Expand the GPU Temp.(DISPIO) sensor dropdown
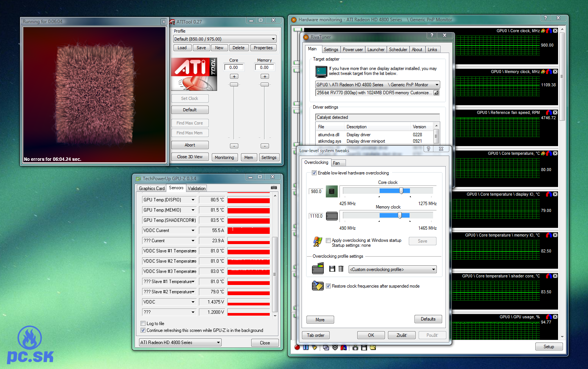This screenshot has height=369, width=588. (x=193, y=200)
